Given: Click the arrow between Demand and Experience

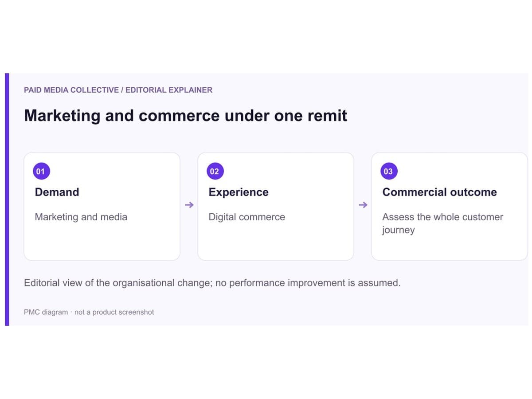Looking at the screenshot, I should pyautogui.click(x=189, y=205).
